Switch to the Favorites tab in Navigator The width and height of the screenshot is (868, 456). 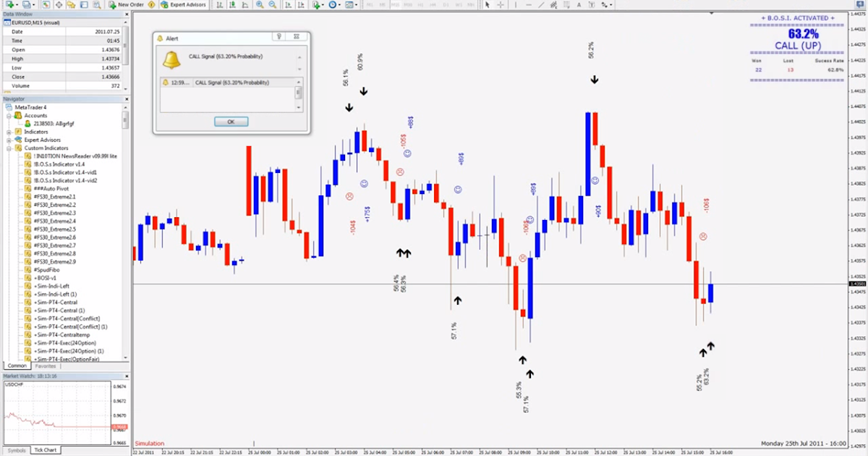(x=46, y=366)
